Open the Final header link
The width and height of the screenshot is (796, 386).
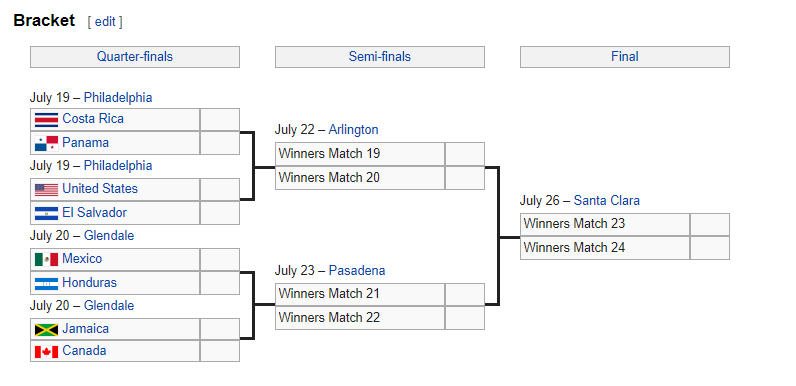[624, 56]
